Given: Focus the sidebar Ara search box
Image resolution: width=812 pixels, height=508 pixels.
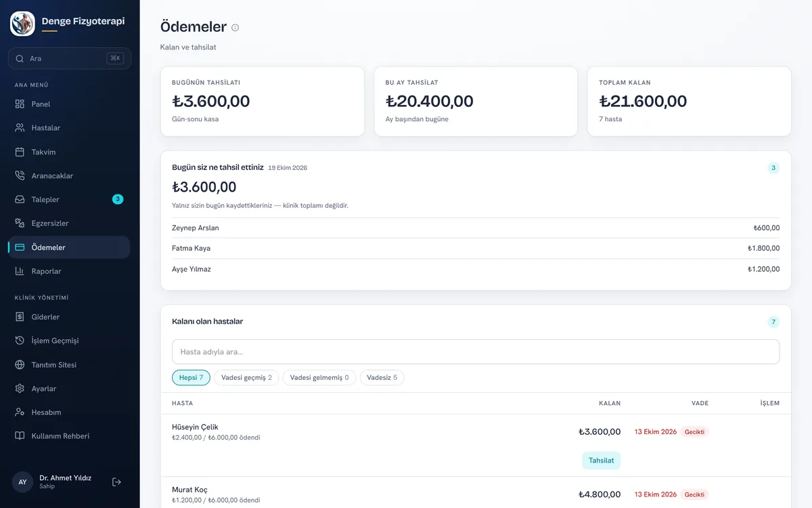Looking at the screenshot, I should 69,58.
